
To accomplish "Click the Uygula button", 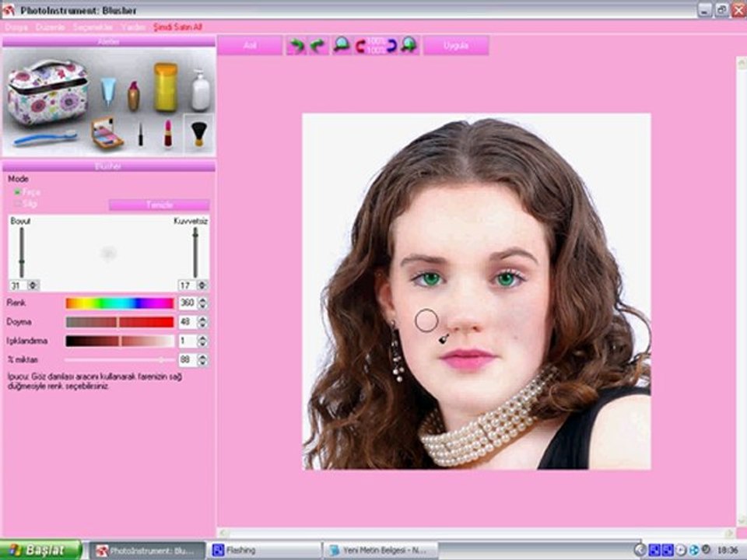I will click(456, 46).
